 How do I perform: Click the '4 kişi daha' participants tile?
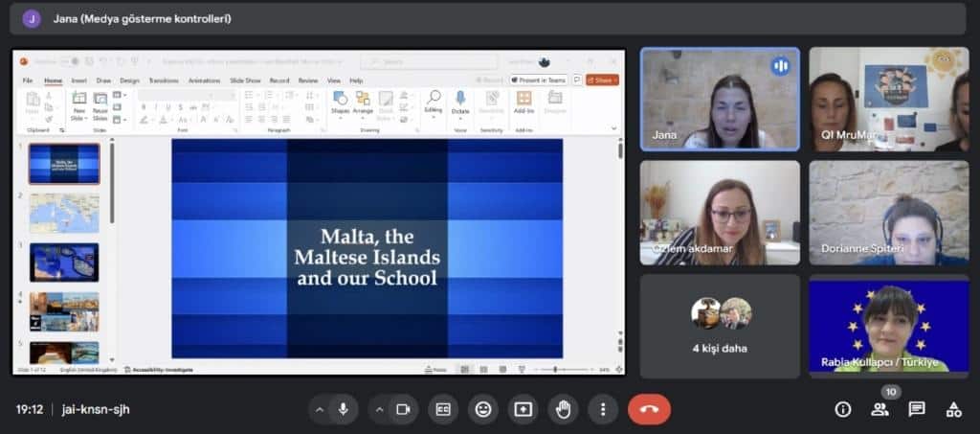720,324
